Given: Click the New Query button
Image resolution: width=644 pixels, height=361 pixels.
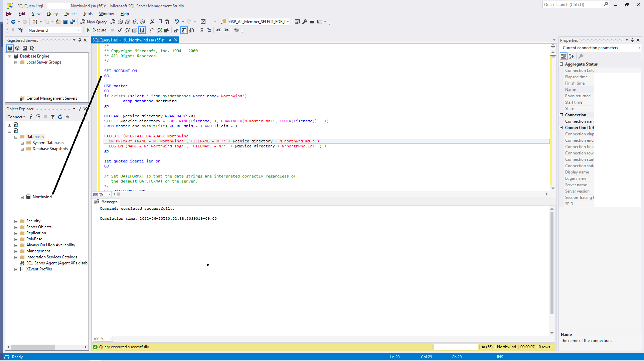Looking at the screenshot, I should [x=94, y=22].
